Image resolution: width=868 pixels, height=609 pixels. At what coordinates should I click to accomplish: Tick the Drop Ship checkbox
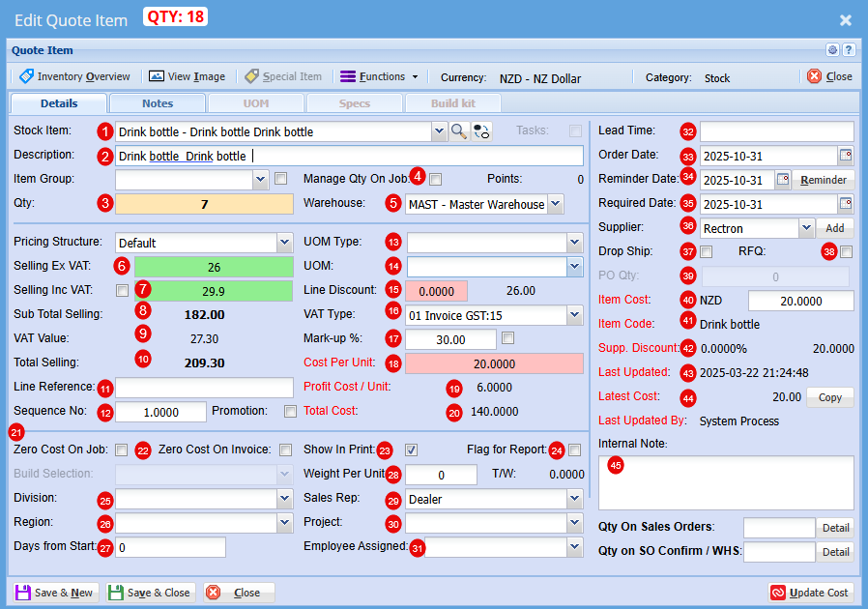707,252
